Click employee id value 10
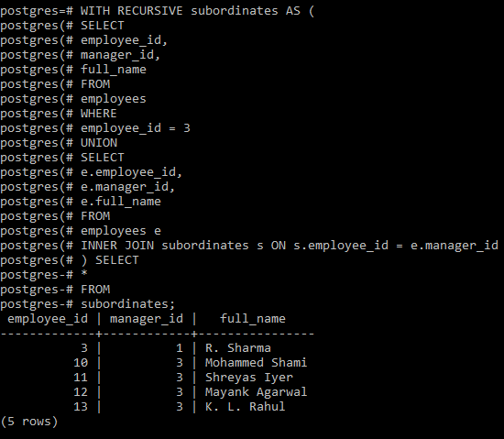The width and height of the screenshot is (504, 439). pos(81,363)
